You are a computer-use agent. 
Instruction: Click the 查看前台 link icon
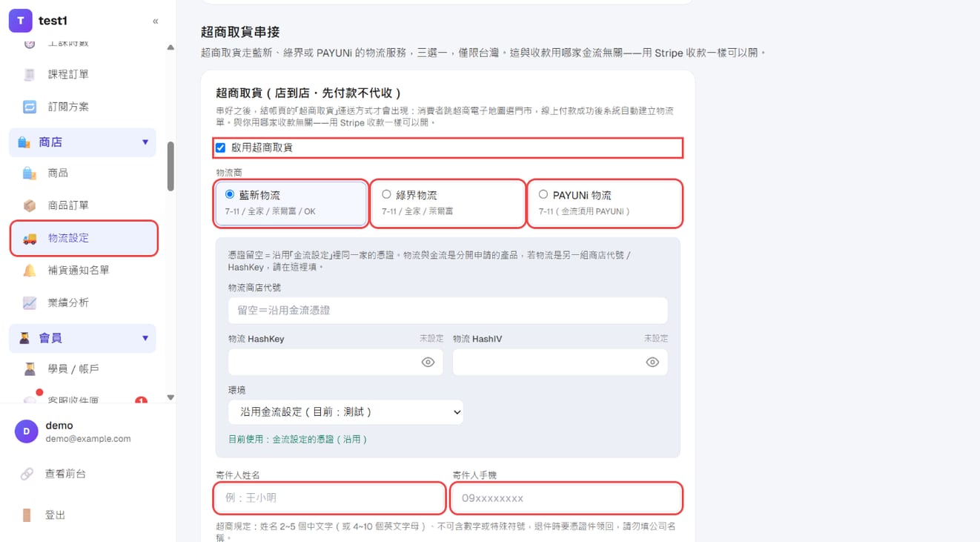click(27, 474)
